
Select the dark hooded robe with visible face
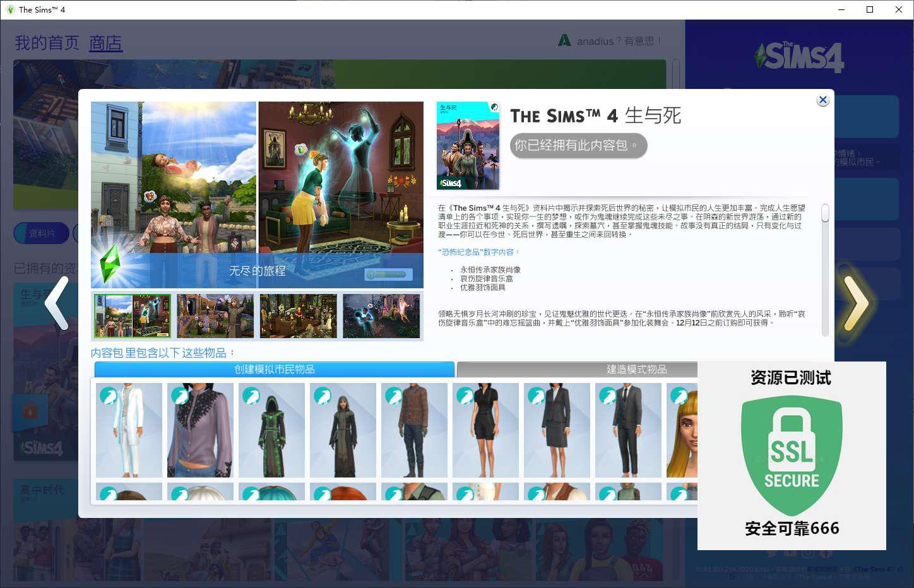343,430
